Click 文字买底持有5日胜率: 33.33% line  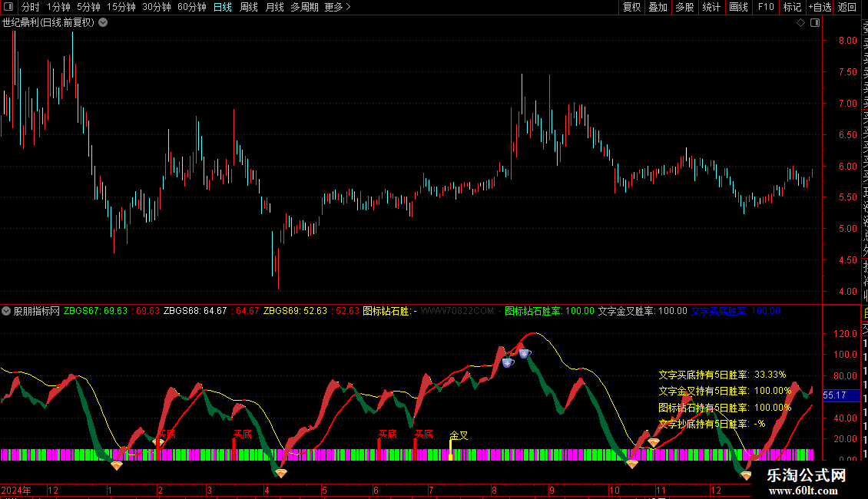coord(722,375)
